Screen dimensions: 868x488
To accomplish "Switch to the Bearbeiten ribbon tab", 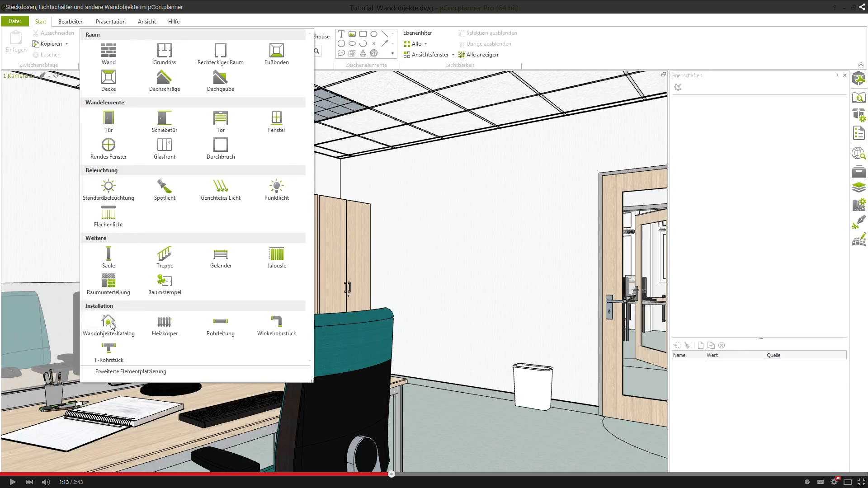I will (x=71, y=21).
